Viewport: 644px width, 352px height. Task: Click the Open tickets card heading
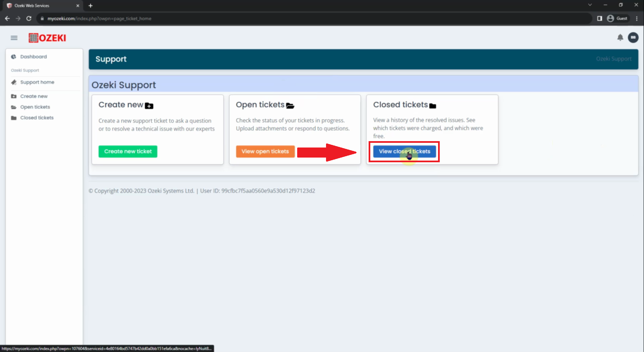(260, 105)
